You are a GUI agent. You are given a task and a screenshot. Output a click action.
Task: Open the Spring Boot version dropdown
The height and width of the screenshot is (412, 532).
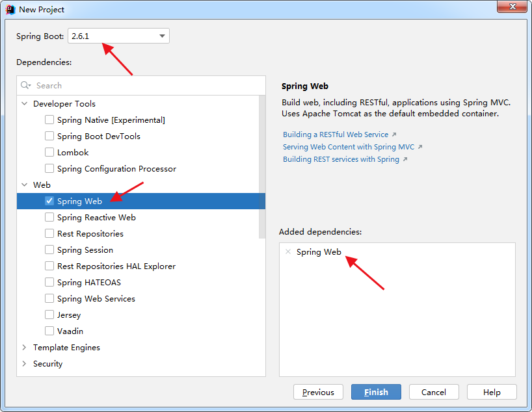(118, 36)
